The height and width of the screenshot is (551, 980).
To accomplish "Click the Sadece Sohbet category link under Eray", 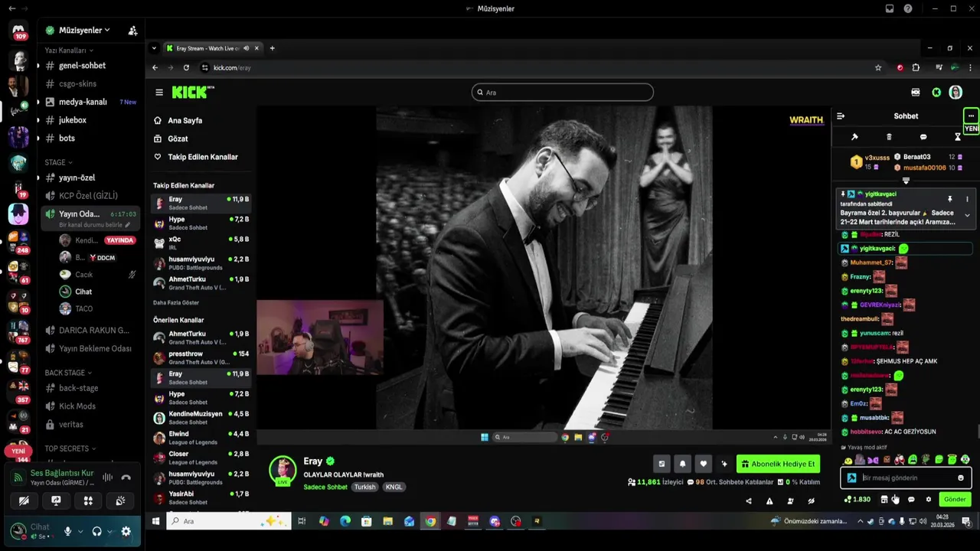I will (325, 487).
